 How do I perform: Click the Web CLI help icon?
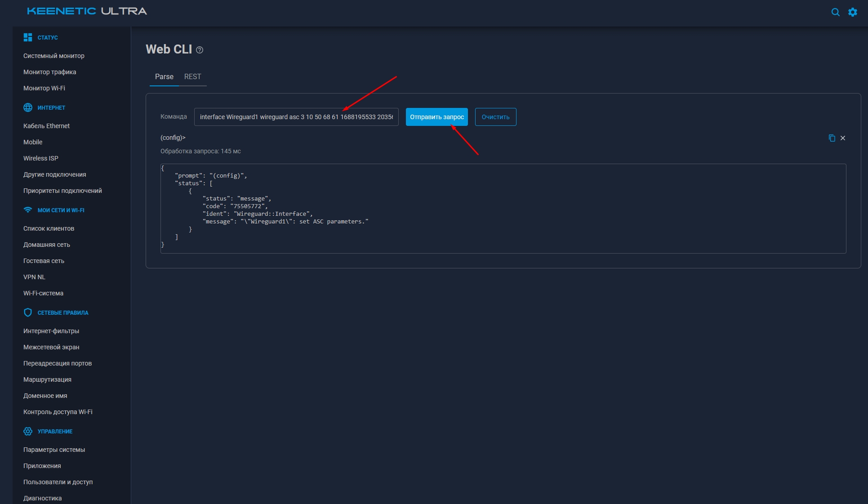click(200, 50)
